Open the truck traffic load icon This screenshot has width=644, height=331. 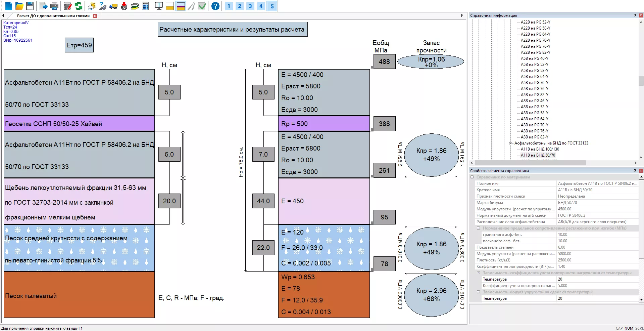point(113,6)
